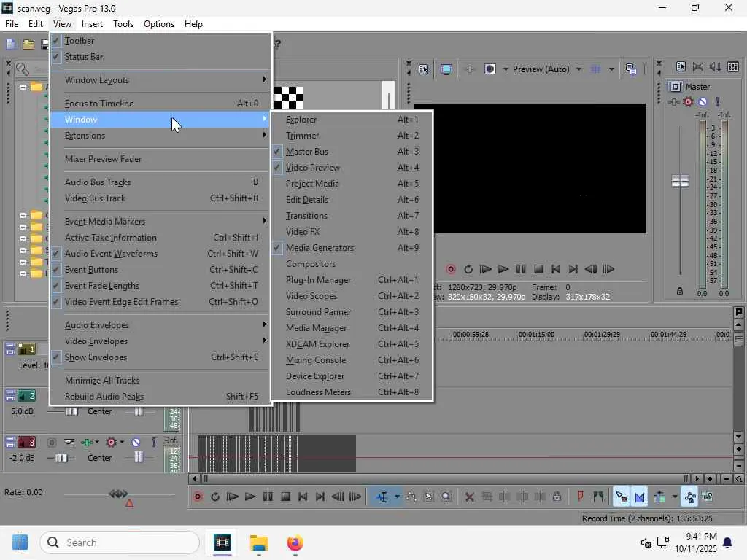Click the red Delete X icon
Viewport: 747px width, 560px height.
[469, 497]
